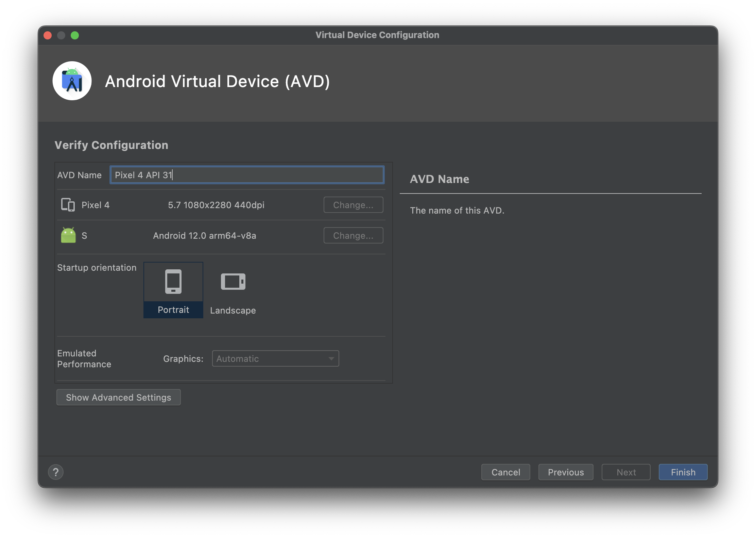The width and height of the screenshot is (756, 538).
Task: Click the Pixel 4 device icon
Action: [68, 205]
